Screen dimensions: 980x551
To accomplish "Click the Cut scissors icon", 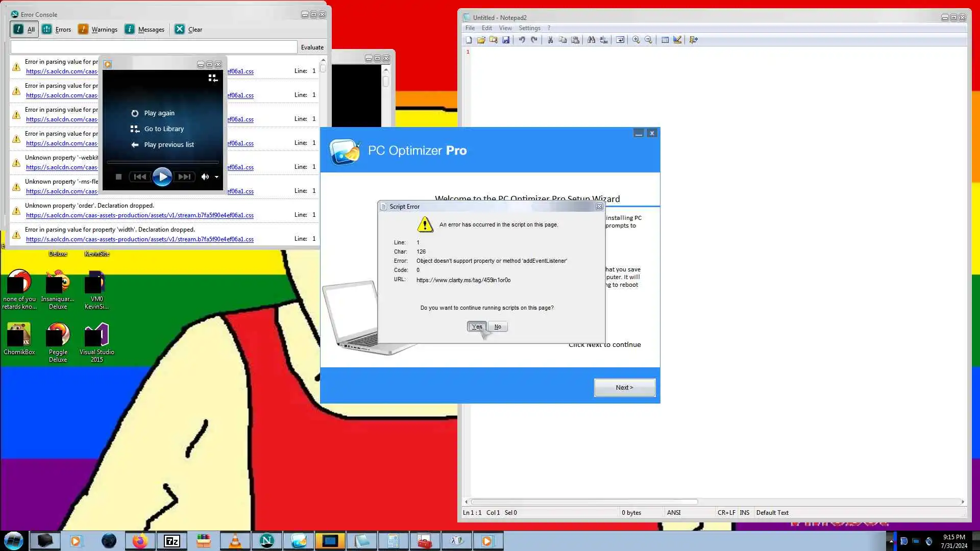I will click(550, 40).
